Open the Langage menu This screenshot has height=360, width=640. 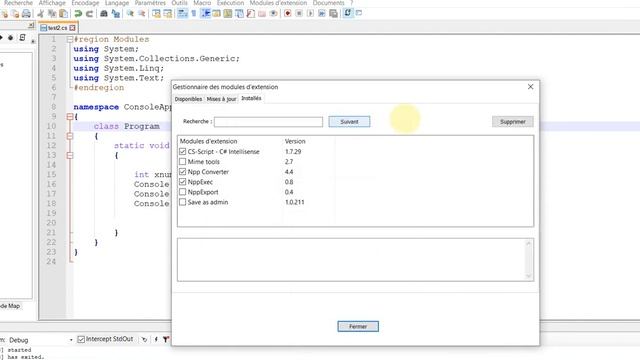coord(117,3)
